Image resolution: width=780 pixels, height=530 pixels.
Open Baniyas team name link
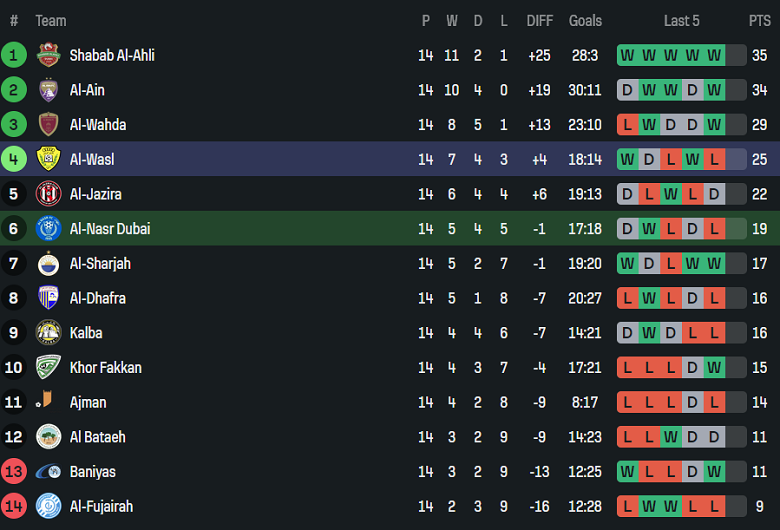click(x=92, y=472)
